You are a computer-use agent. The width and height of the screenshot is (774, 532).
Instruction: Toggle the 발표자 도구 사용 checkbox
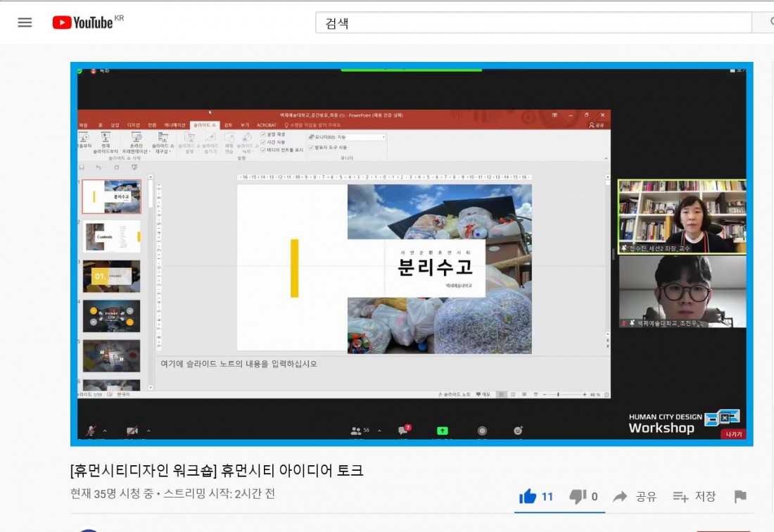pos(312,147)
